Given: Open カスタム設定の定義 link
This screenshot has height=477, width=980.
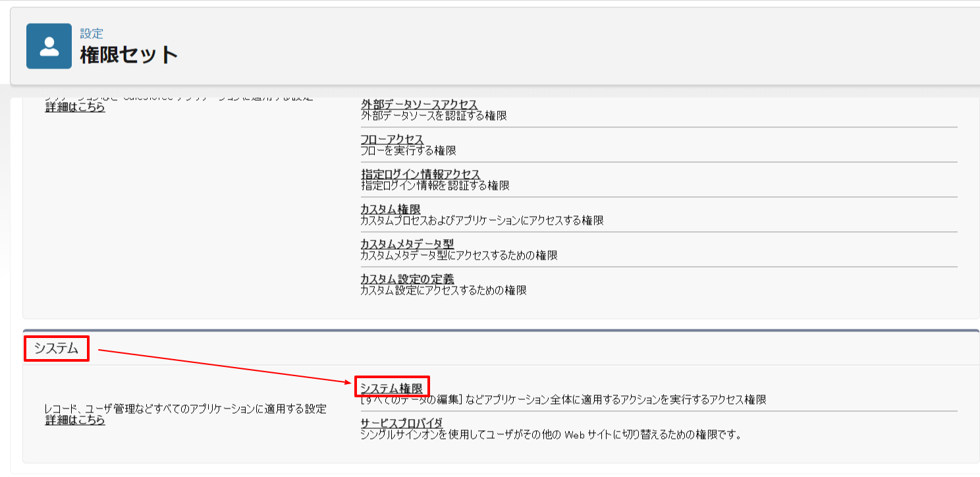Looking at the screenshot, I should (407, 279).
